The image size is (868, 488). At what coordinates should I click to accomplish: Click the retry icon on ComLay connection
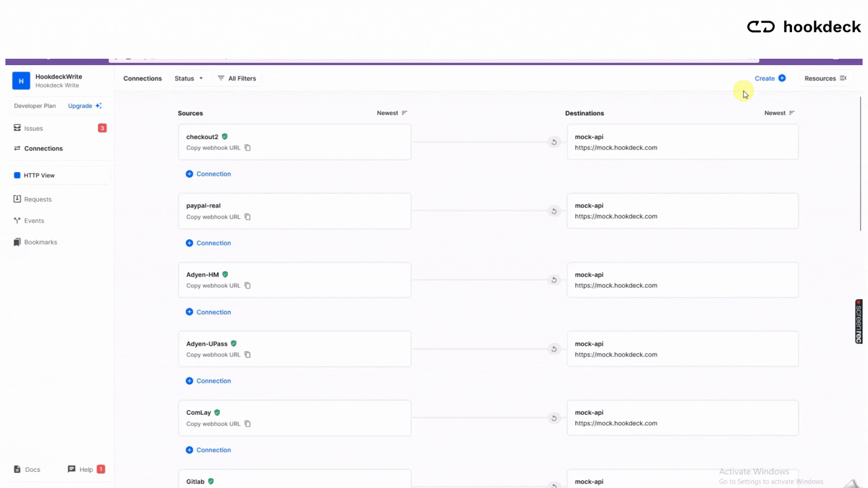tap(554, 418)
